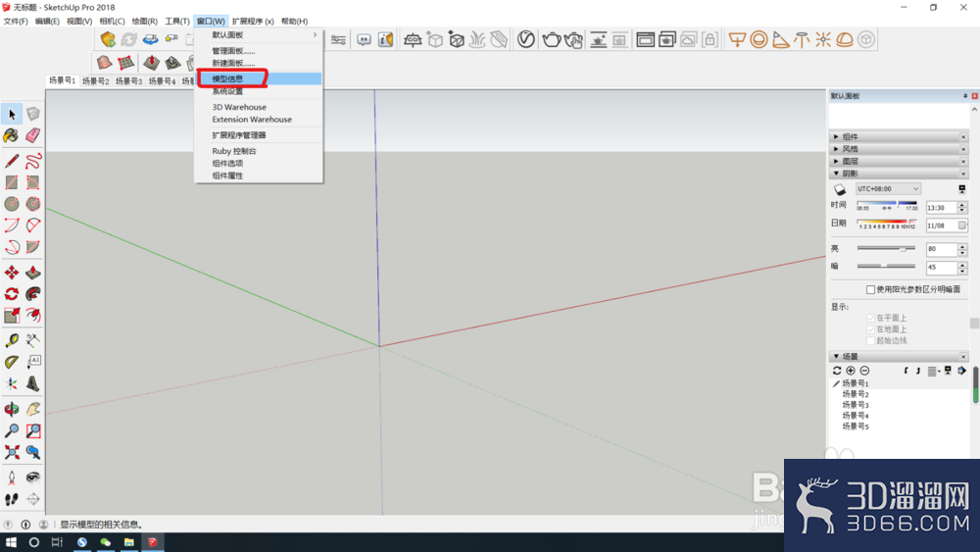Open 系统设置 from the menu
980x552 pixels.
click(x=259, y=91)
